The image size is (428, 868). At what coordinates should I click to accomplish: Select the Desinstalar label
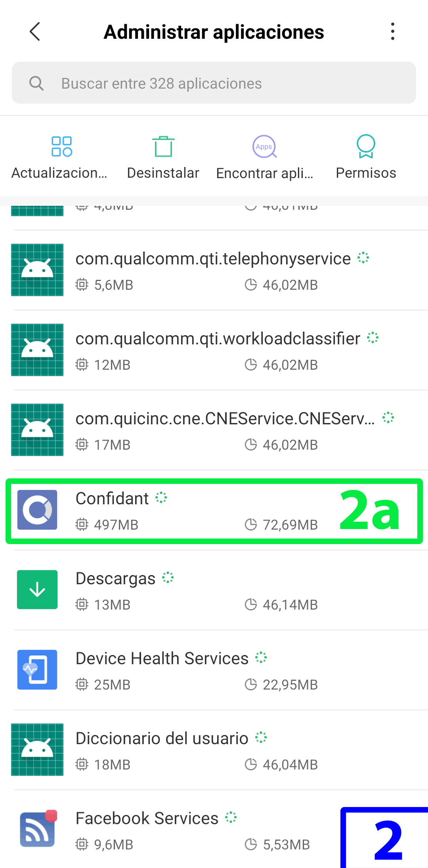[x=163, y=173]
